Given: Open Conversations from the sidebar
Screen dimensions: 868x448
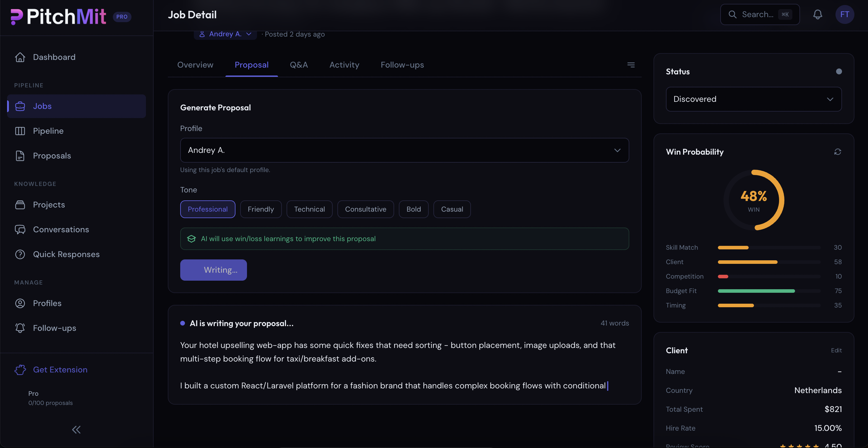Looking at the screenshot, I should 61,230.
